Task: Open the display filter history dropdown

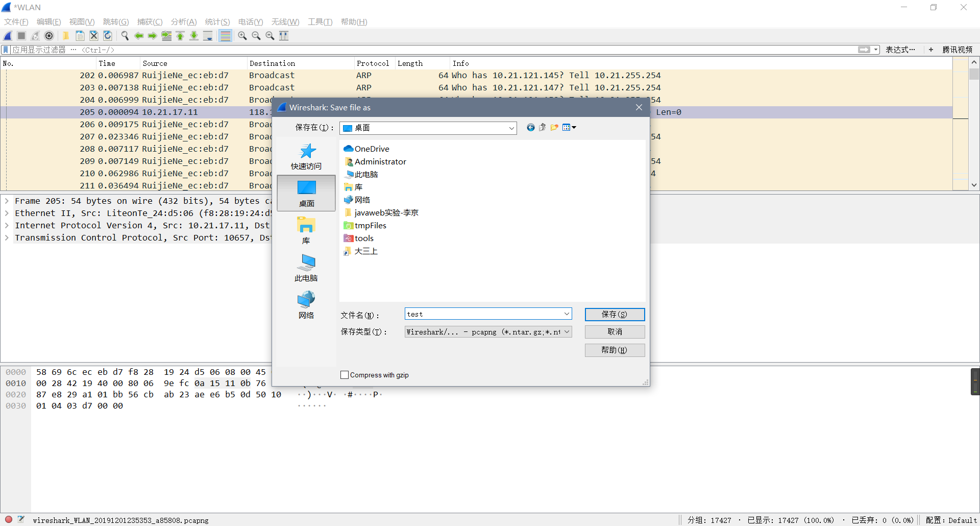Action: pyautogui.click(x=876, y=50)
